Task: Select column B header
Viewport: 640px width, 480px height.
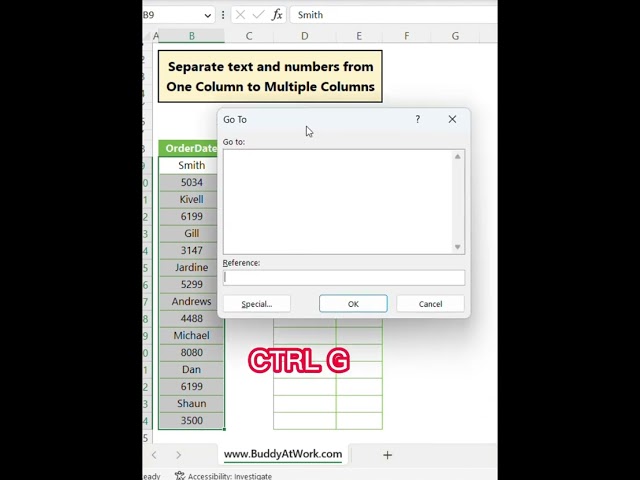Action: click(191, 36)
